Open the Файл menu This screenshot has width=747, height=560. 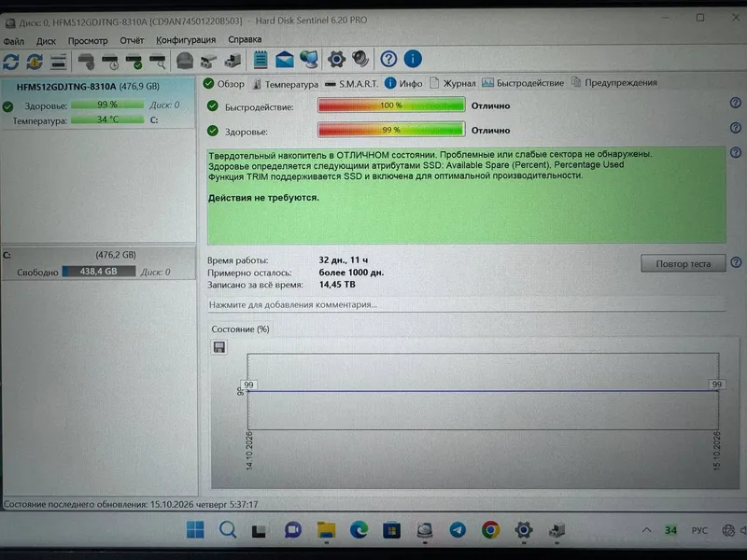click(14, 41)
